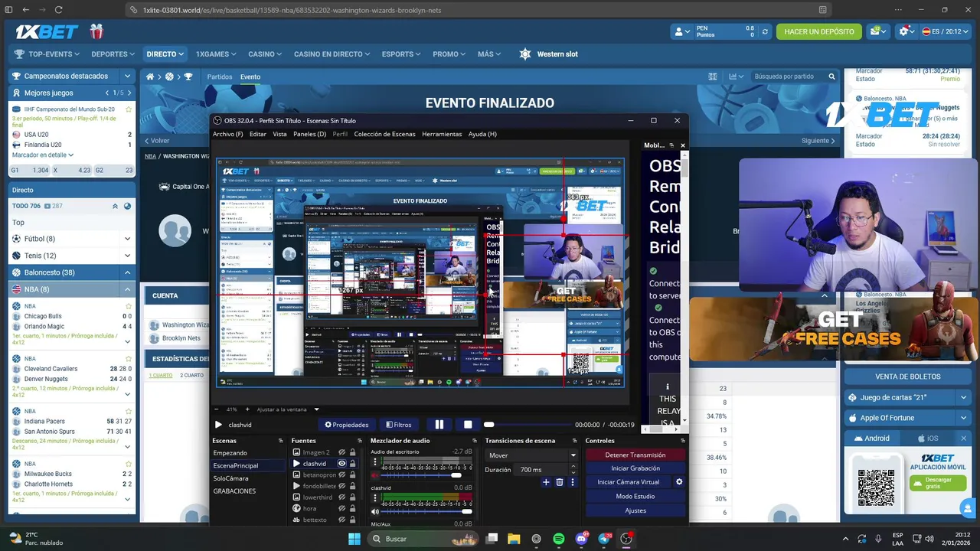Screen dimensions: 980x551
Task: Pause the clashvid media playback
Action: 439,425
